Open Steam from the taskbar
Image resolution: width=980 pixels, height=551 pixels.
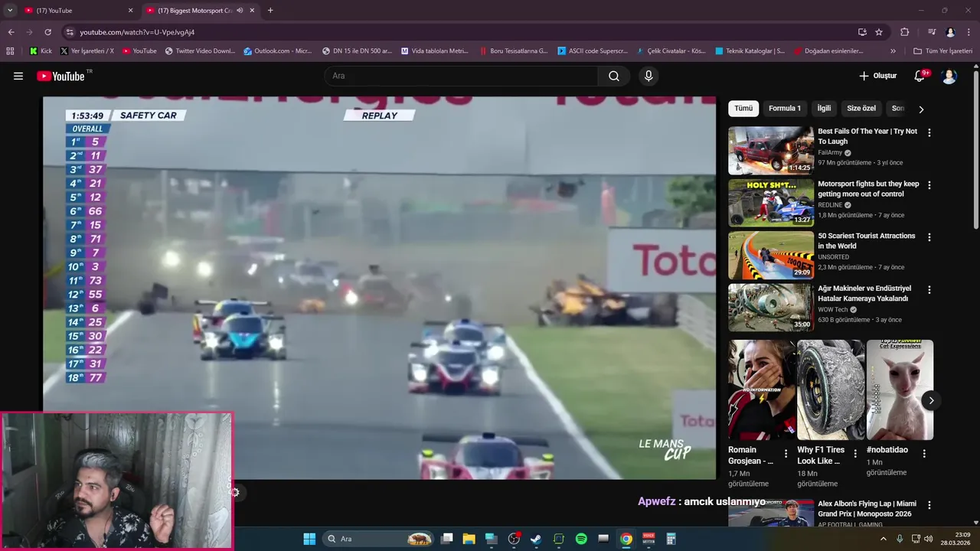(536, 539)
